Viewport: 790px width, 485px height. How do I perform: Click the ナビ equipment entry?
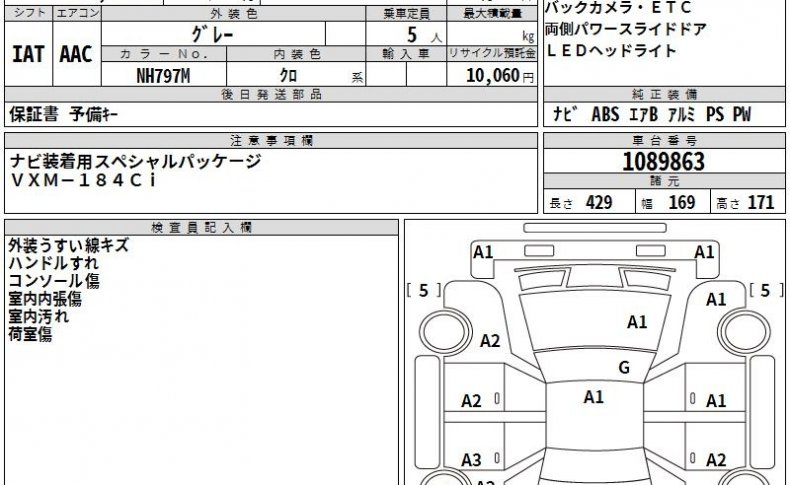tap(565, 114)
